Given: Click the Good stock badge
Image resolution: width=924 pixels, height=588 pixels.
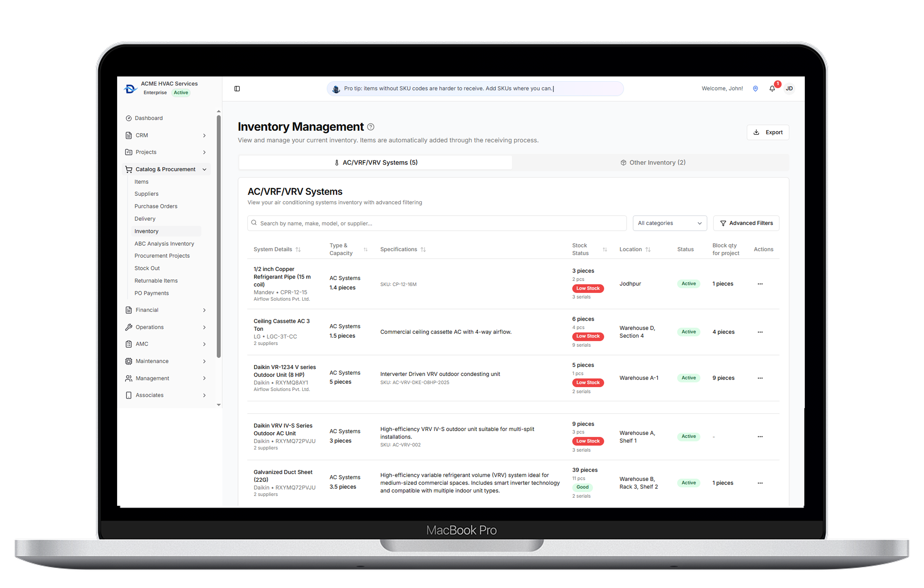Looking at the screenshot, I should click(582, 487).
